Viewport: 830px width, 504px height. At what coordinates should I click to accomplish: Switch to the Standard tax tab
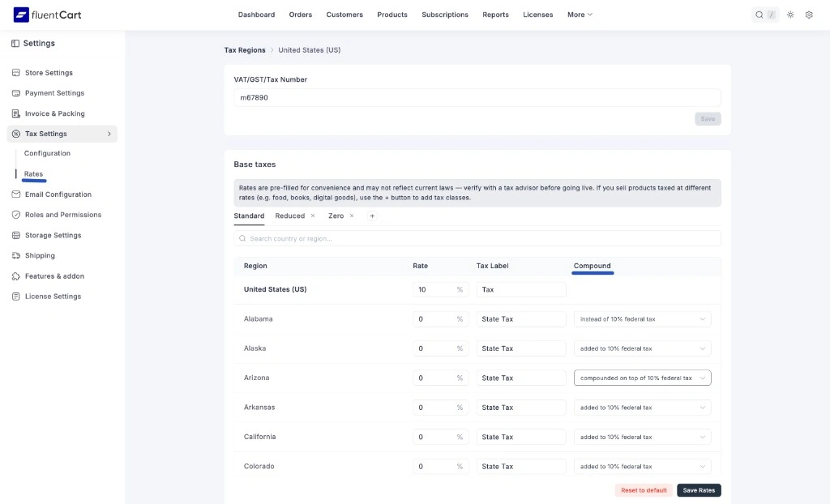(249, 216)
